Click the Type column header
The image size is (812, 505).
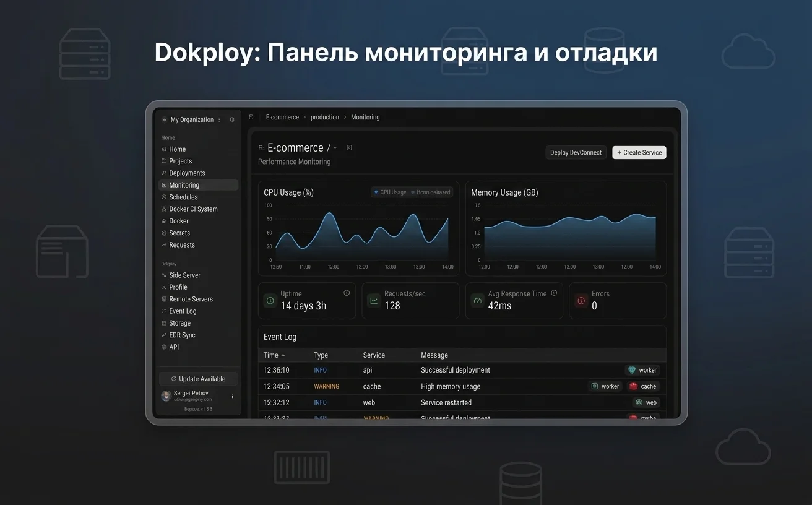point(321,355)
